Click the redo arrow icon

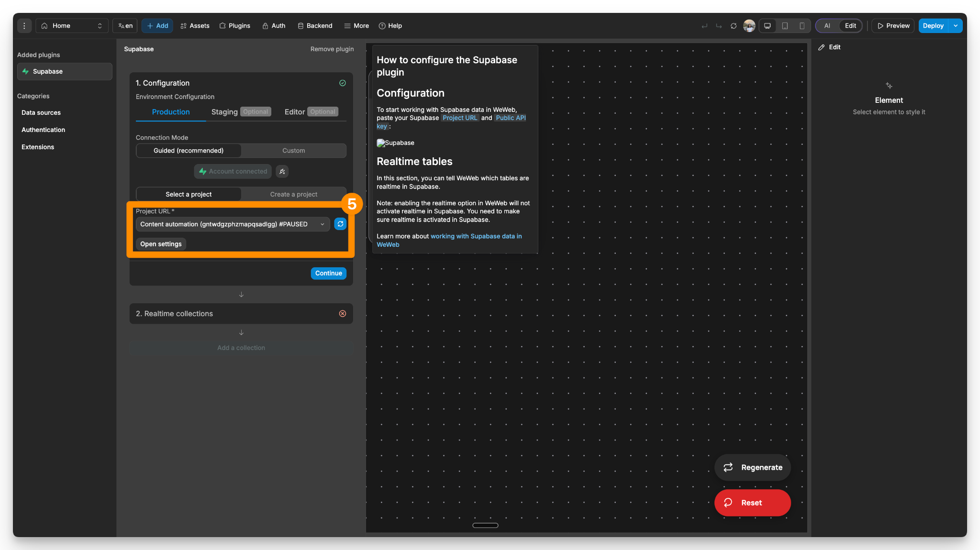(x=719, y=26)
